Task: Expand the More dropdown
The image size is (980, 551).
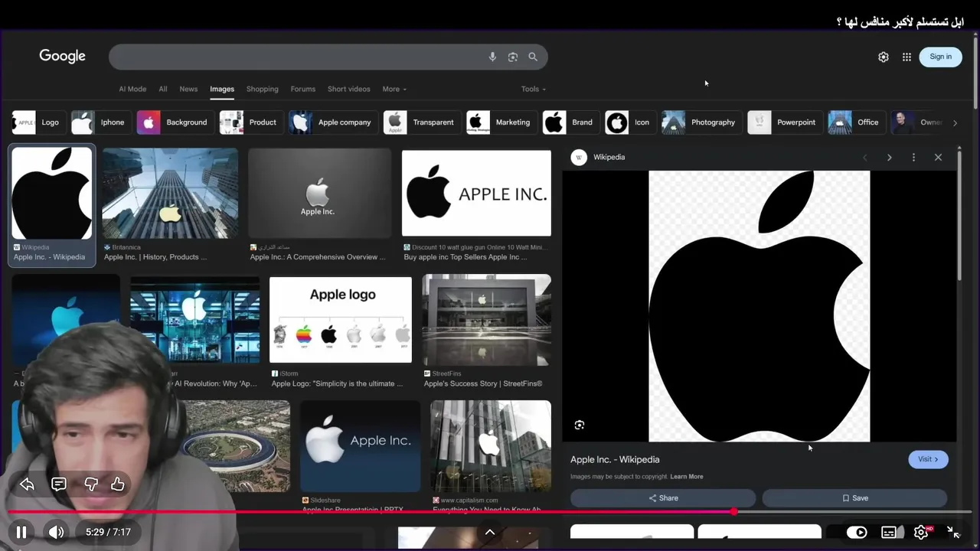Action: (x=394, y=89)
